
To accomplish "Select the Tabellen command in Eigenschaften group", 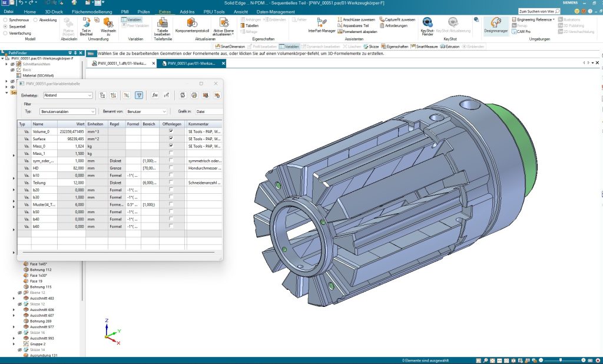I will 249,25.
